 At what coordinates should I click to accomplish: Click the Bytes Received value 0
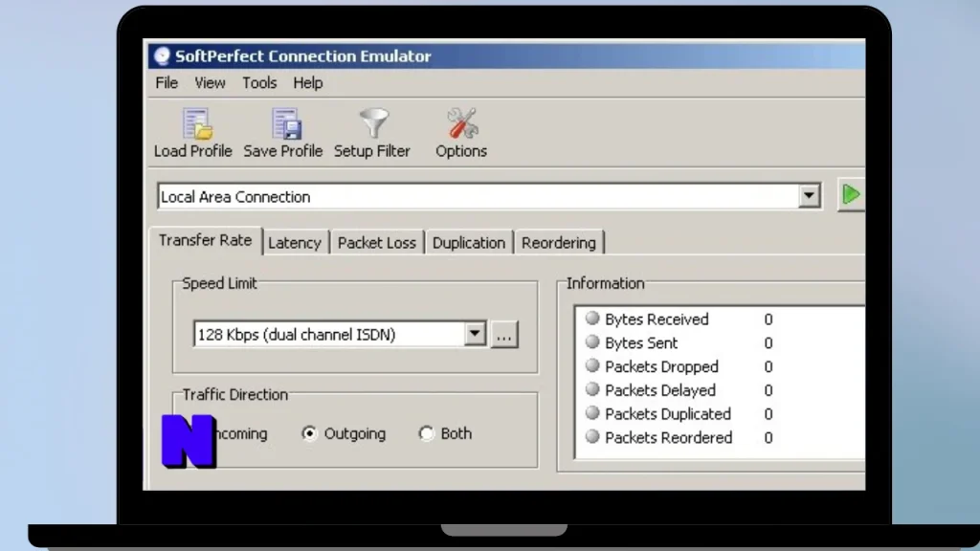point(768,320)
